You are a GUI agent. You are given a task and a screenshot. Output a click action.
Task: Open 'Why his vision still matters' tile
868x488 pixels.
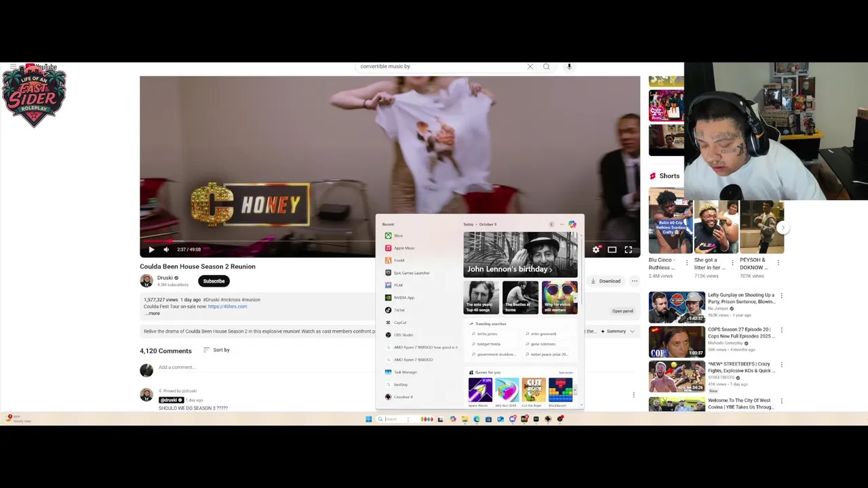[x=559, y=298]
